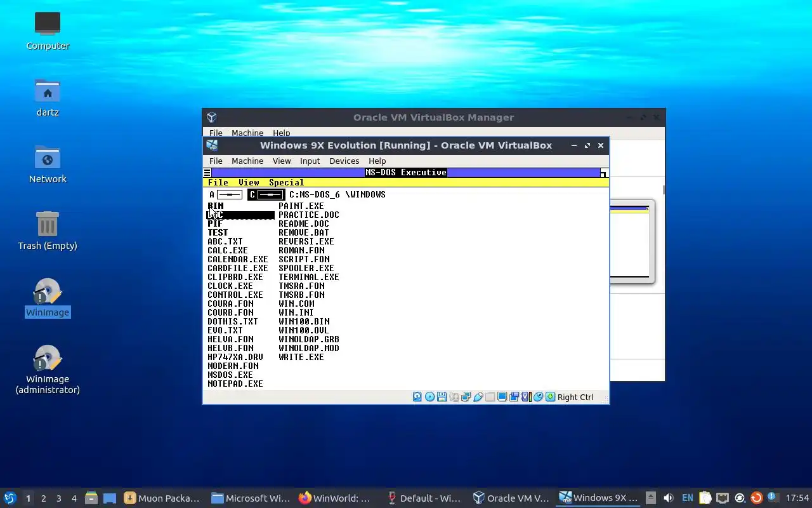
Task: Click the network adapters indicator in status bar
Action: tap(466, 397)
